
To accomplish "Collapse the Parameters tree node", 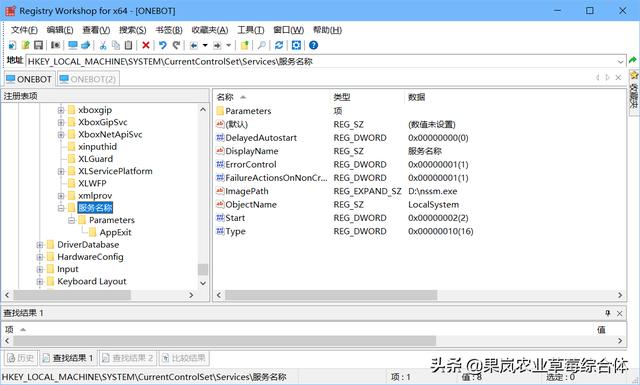I will (x=71, y=220).
